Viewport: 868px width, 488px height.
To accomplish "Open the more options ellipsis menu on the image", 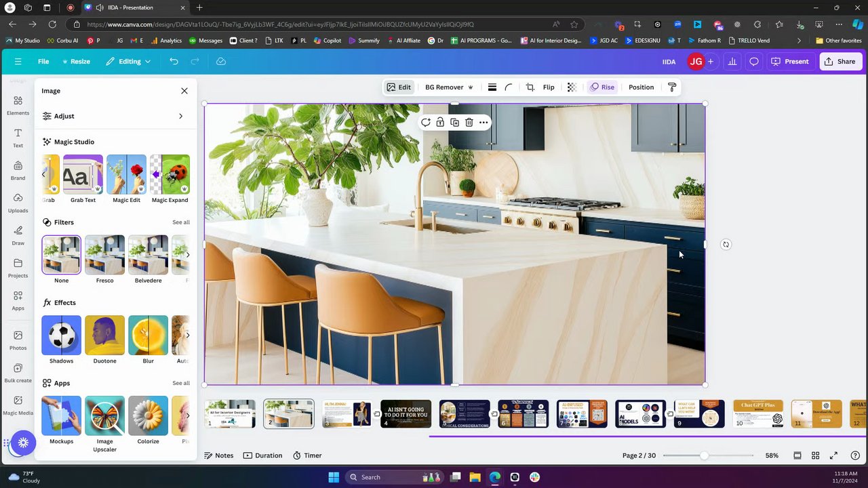I will coord(484,123).
